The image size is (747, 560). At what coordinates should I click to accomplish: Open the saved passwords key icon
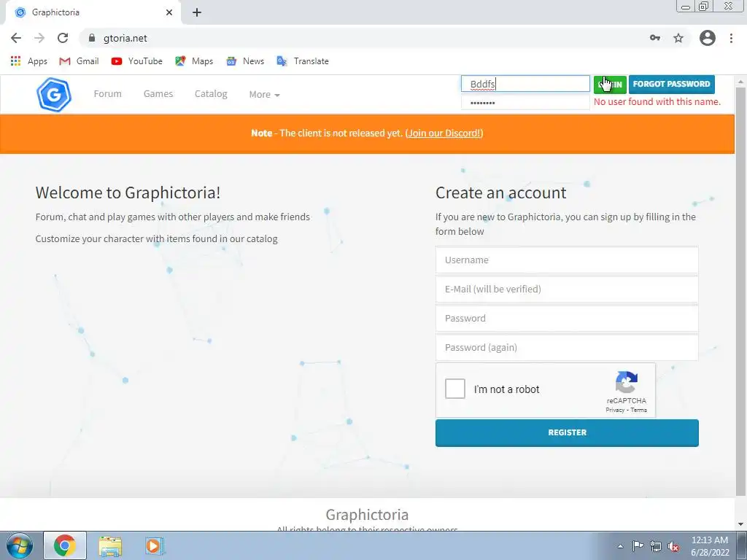coord(655,38)
